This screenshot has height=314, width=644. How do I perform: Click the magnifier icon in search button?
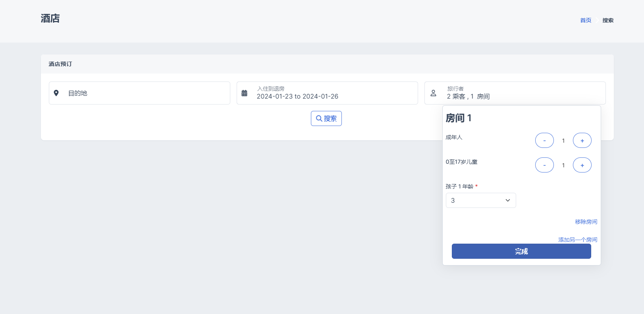(319, 118)
